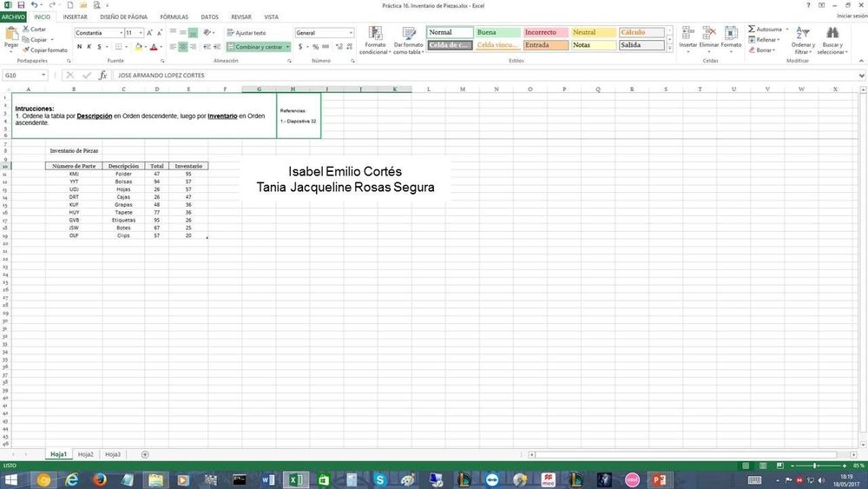Toggle Ajustar texto wrapping

point(246,33)
